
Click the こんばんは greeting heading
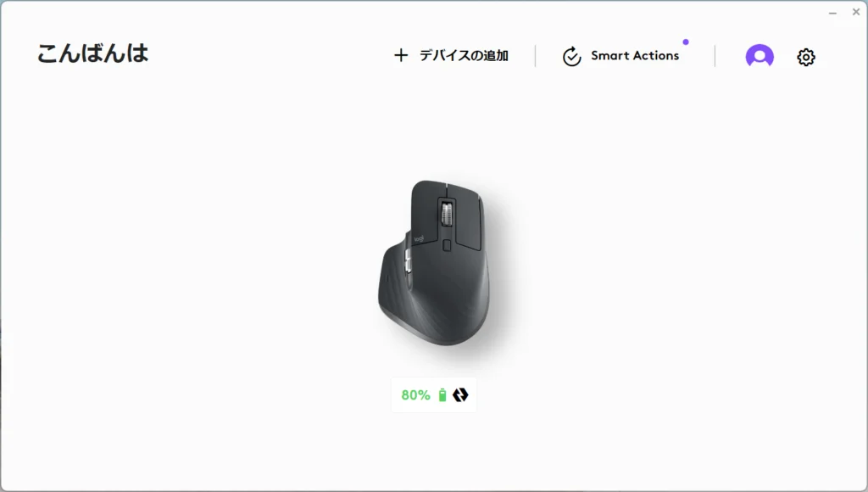point(92,53)
